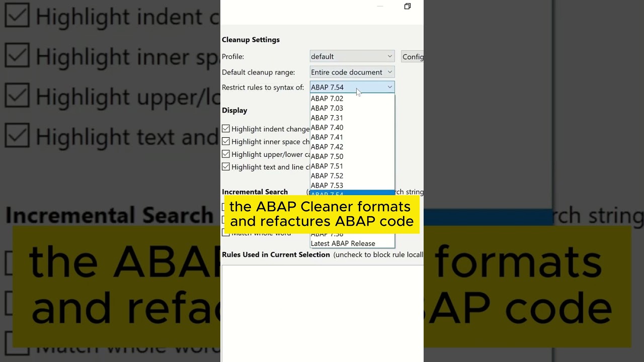Select ABAP 7.42 syntax version
Image resolution: width=644 pixels, height=362 pixels.
(x=327, y=147)
